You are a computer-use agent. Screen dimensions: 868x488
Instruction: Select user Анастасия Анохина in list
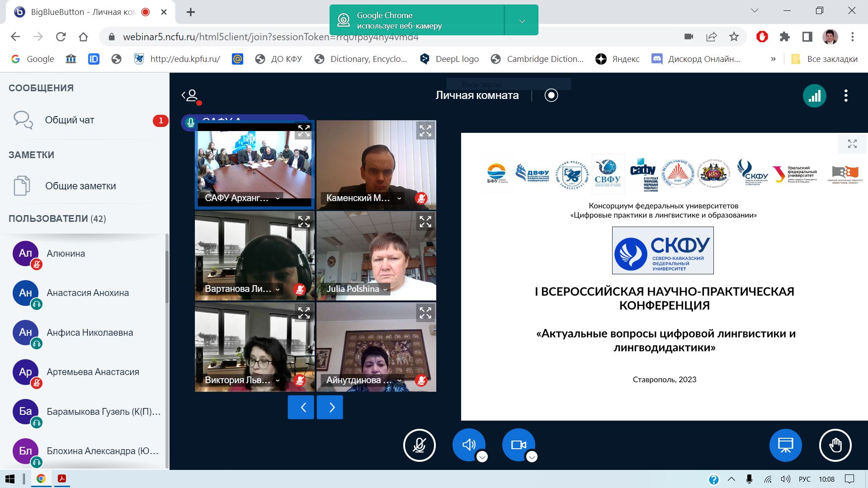coord(88,293)
